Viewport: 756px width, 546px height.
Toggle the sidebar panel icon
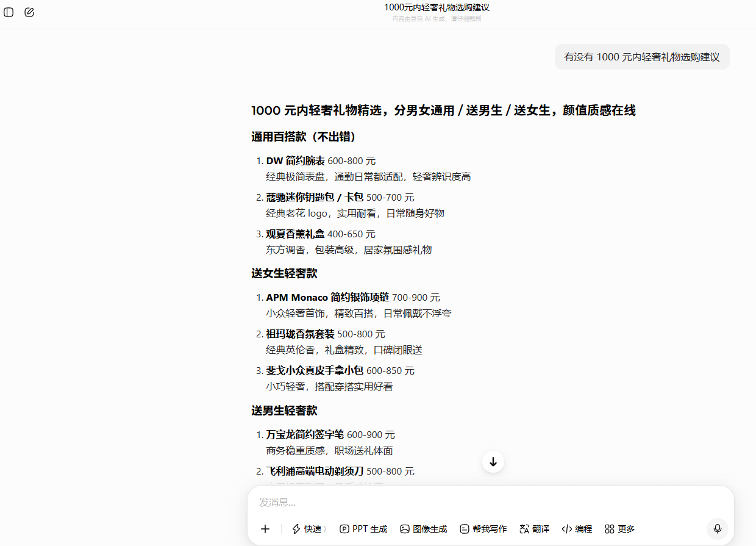pos(9,12)
